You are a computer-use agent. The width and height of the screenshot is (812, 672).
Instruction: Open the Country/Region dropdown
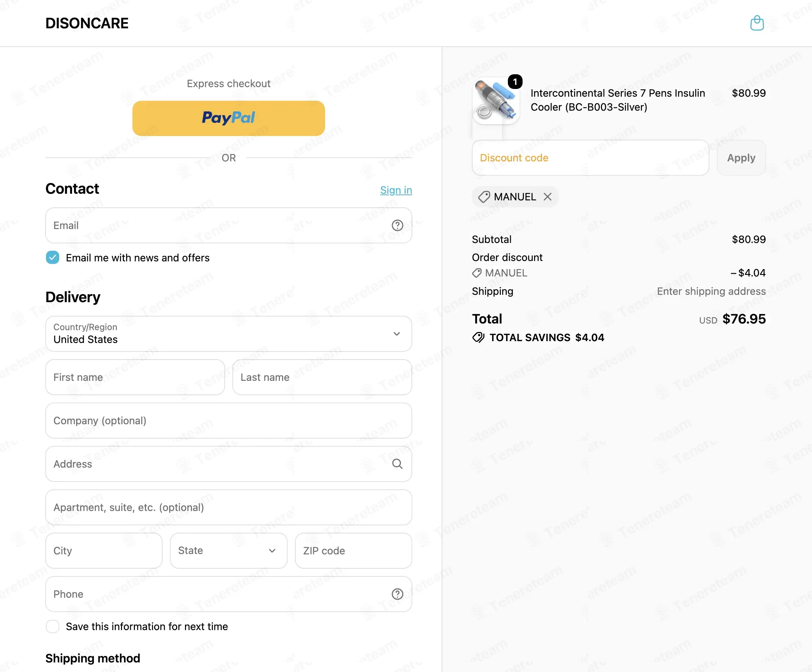pos(228,334)
